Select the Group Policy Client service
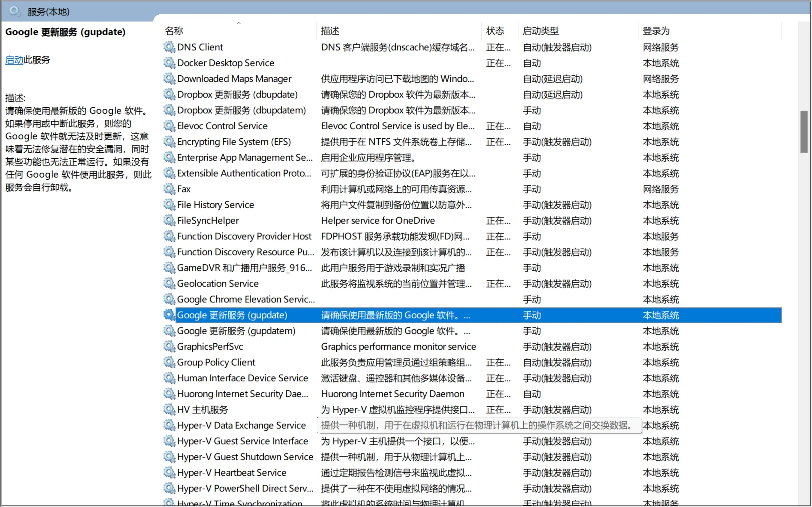Viewport: 812px width, 507px height. click(216, 362)
